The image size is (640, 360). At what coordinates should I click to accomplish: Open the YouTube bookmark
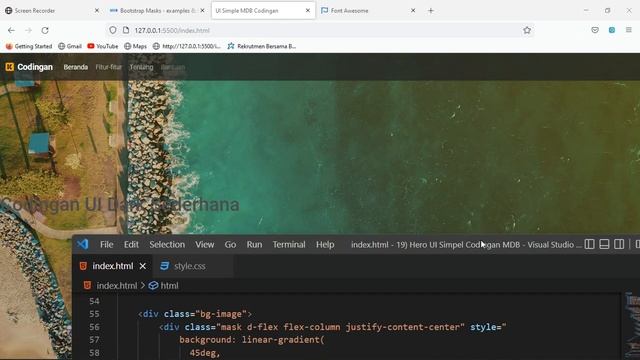(x=102, y=46)
